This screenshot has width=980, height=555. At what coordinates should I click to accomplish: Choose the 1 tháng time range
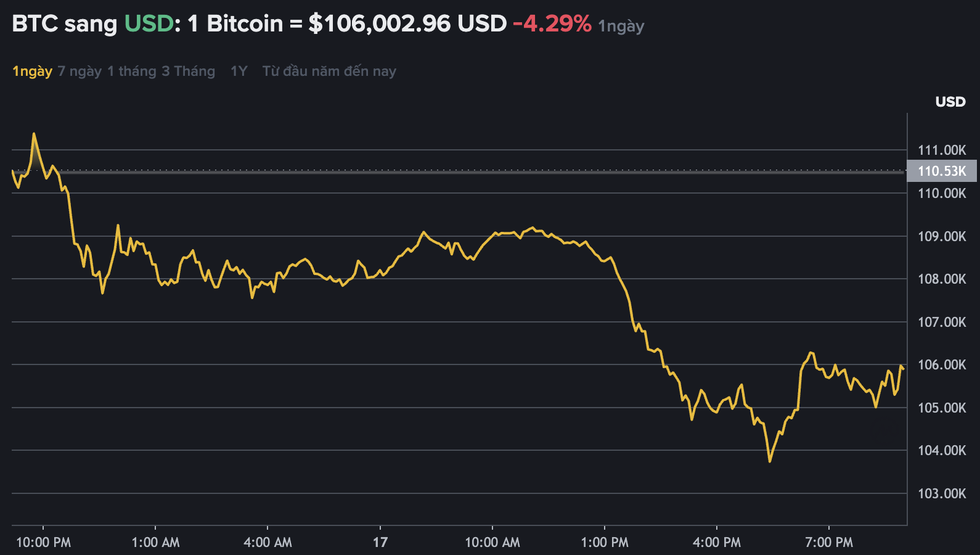point(131,72)
